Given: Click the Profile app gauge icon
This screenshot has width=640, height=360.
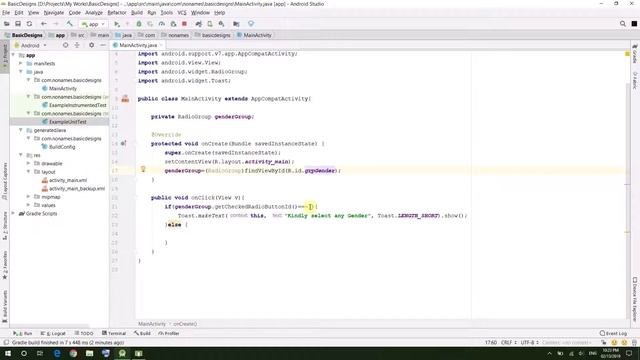Looking at the screenshot, I should tap(162, 24).
